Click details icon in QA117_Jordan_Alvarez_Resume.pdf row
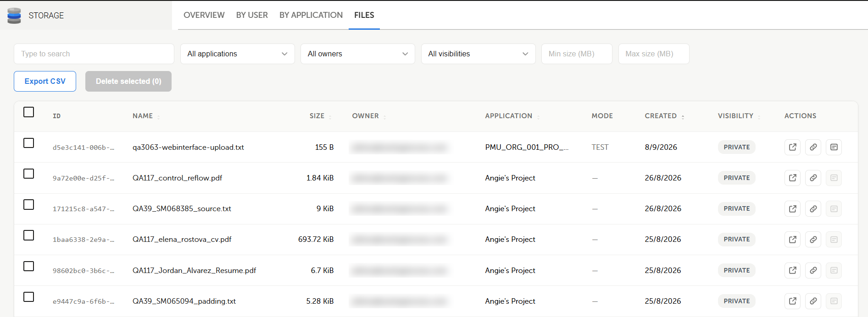This screenshot has height=317, width=868. (x=834, y=270)
